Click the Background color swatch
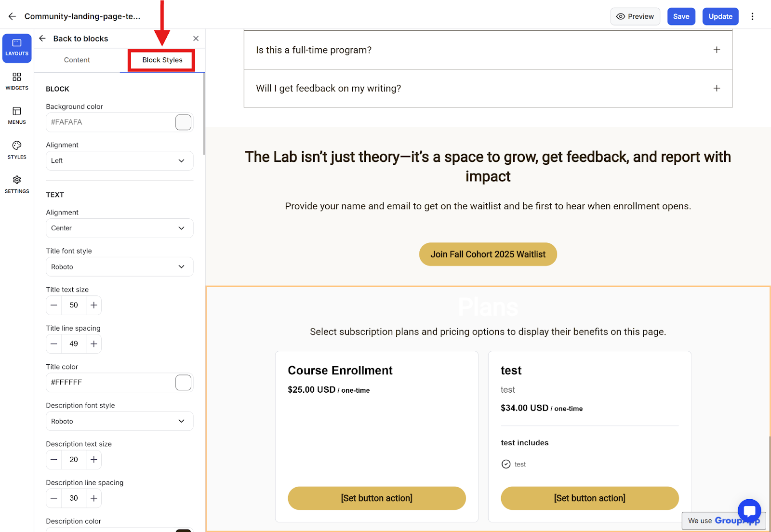The width and height of the screenshot is (771, 532). click(183, 122)
